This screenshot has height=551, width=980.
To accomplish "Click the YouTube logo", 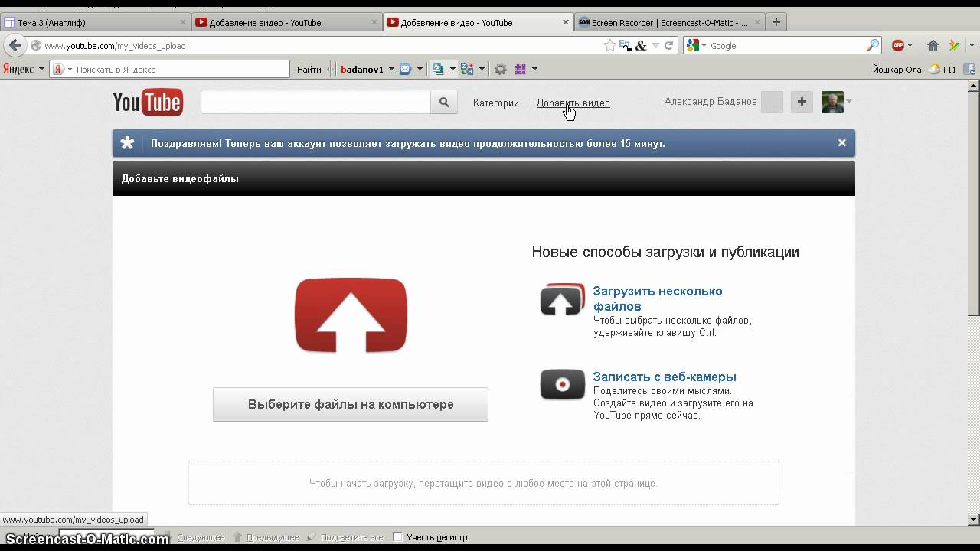I will pos(148,103).
